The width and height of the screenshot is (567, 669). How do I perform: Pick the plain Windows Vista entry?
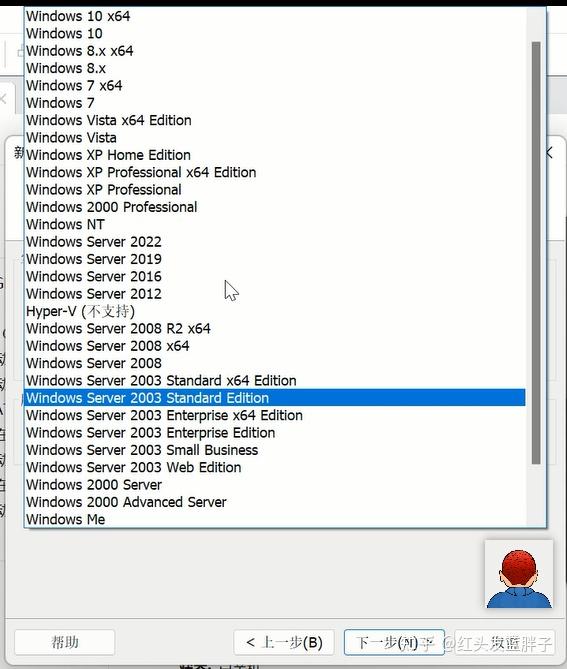pyautogui.click(x=275, y=137)
